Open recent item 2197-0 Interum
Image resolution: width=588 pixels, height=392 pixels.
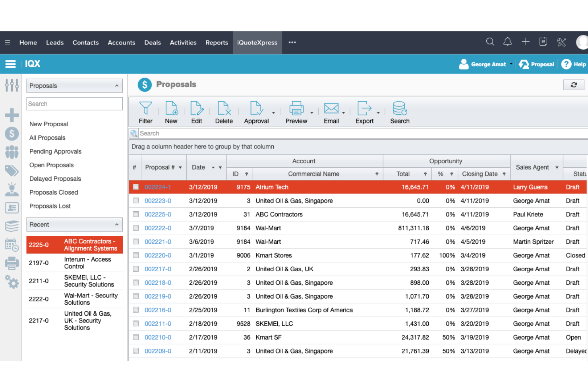point(74,263)
